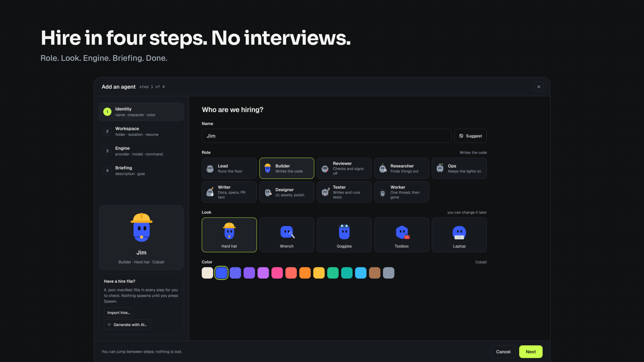
Task: Select the Goggles look
Action: tap(344, 235)
